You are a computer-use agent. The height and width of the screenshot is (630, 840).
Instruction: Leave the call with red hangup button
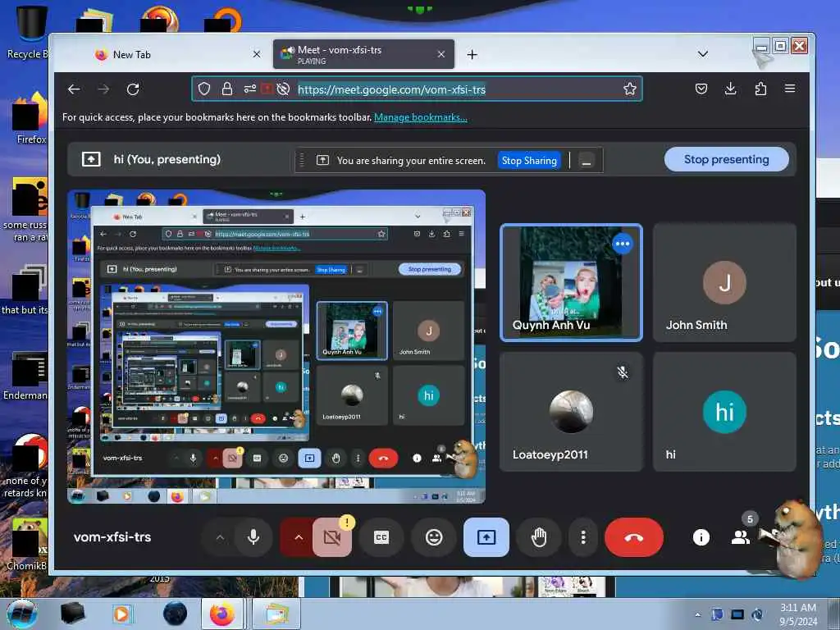(x=634, y=537)
